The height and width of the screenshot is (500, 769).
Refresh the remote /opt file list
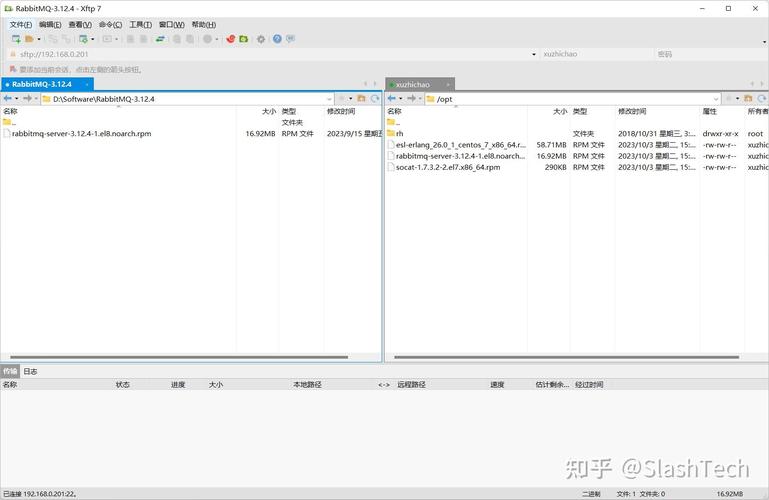point(762,99)
